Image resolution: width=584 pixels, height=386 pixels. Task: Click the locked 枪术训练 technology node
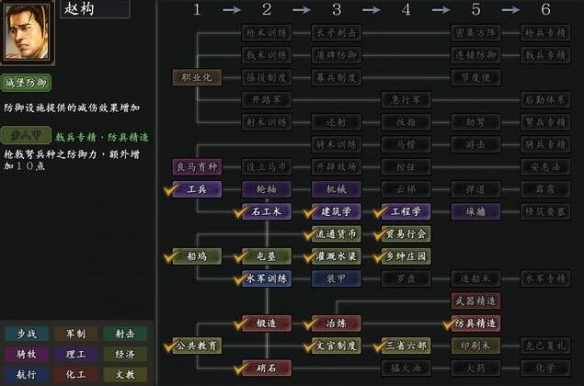pyautogui.click(x=267, y=33)
